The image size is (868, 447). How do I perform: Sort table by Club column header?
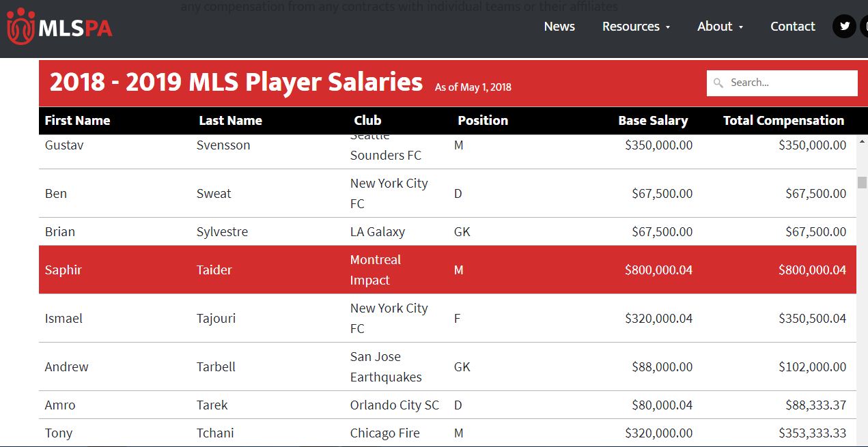point(367,121)
